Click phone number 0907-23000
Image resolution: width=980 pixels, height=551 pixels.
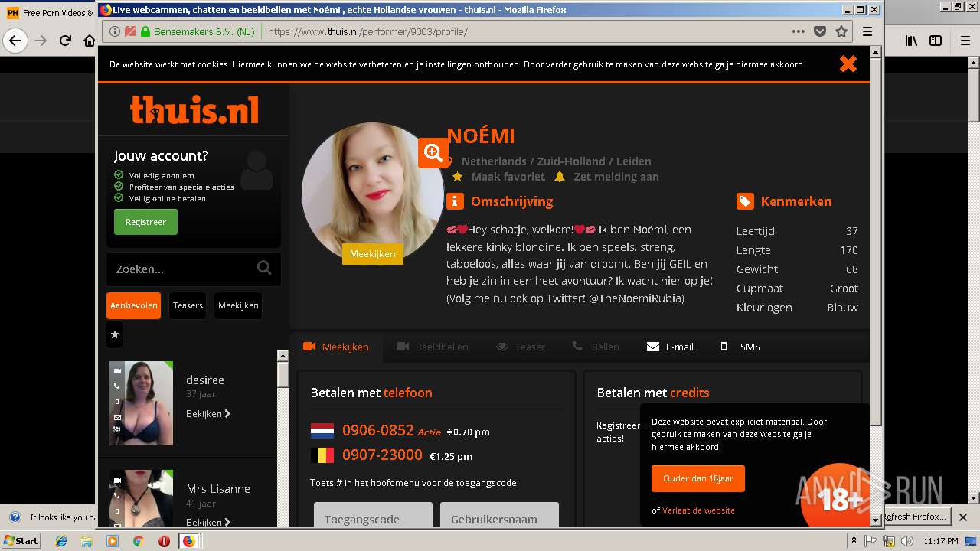[382, 455]
